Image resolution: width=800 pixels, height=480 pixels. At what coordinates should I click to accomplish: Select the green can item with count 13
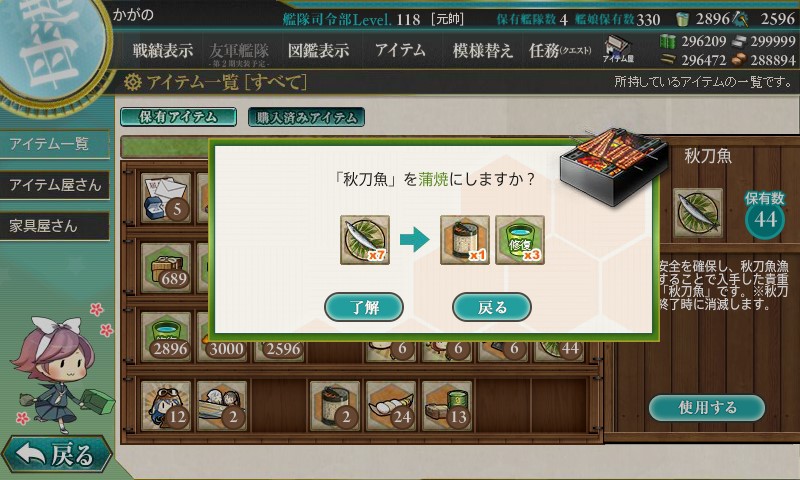[x=447, y=406]
